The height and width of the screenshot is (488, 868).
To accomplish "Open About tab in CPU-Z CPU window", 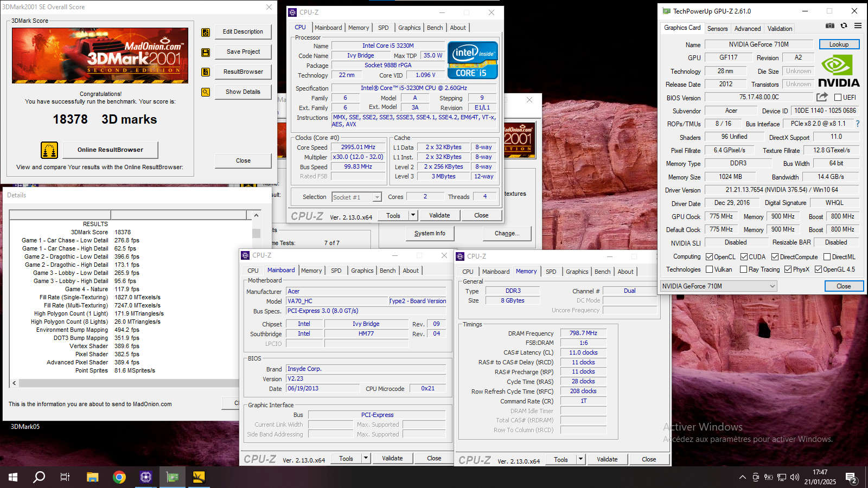I will click(458, 28).
